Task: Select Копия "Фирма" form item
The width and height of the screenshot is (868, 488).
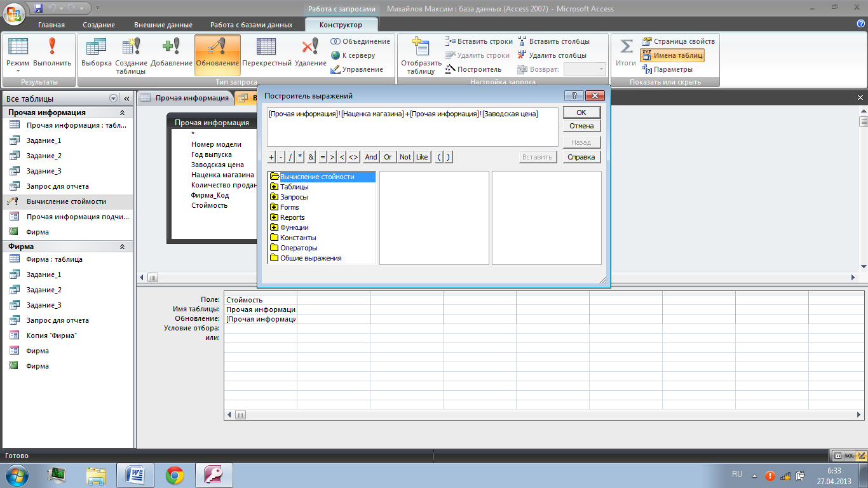Action: 66,335
